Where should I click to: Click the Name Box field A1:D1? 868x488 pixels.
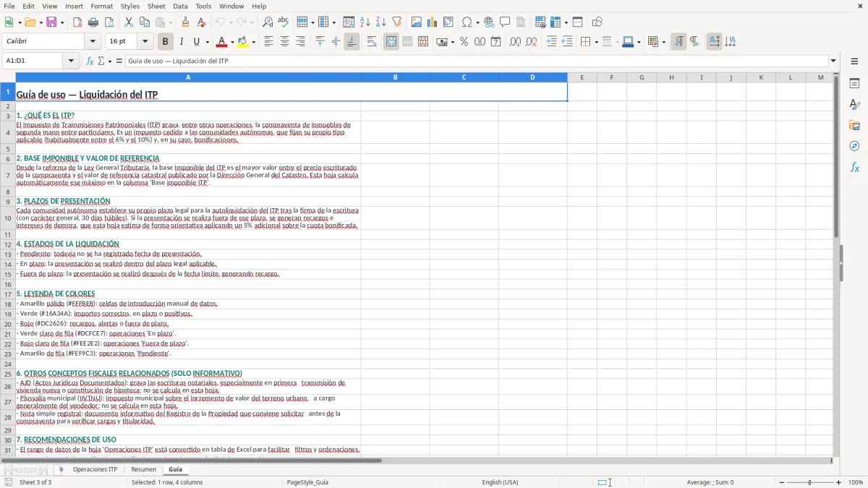tap(33, 61)
